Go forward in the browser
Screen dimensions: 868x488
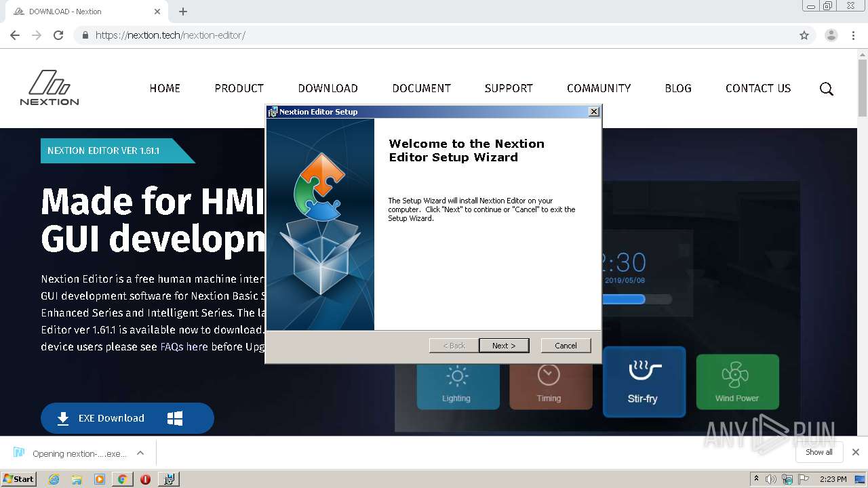coord(37,35)
